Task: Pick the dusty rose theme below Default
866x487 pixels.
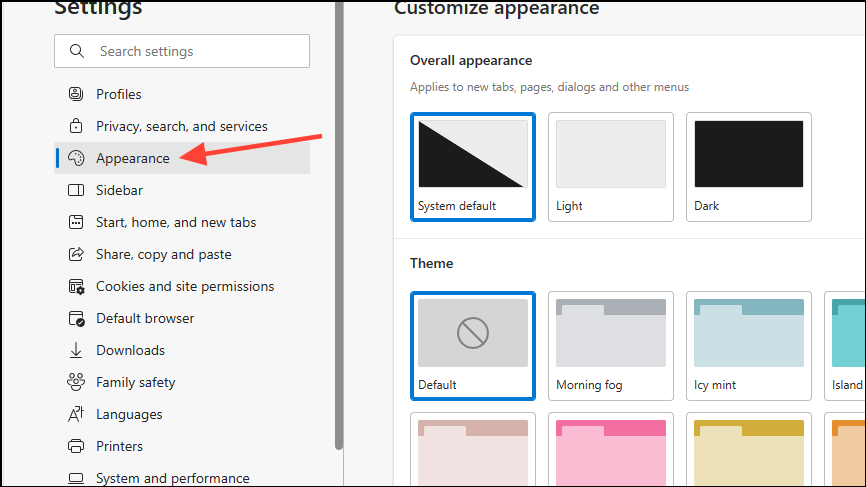Action: 473,450
